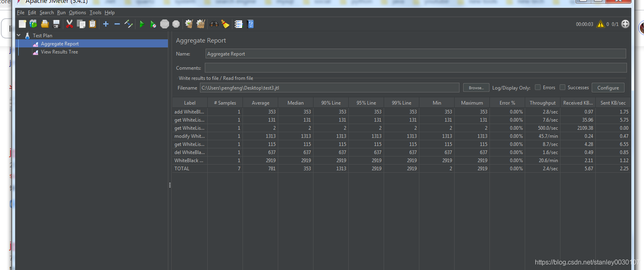Sort by Median column header
Screen dimensions: 644x270
coord(296,103)
